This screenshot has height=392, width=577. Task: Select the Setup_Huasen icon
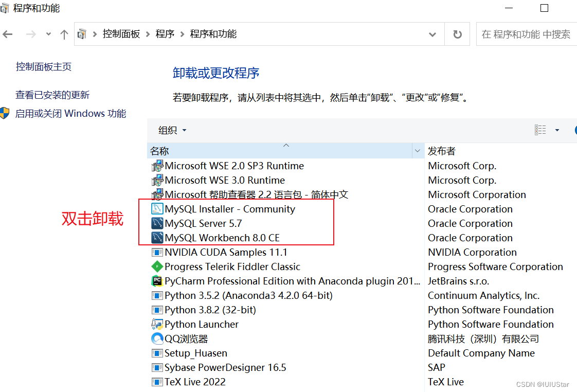[157, 353]
